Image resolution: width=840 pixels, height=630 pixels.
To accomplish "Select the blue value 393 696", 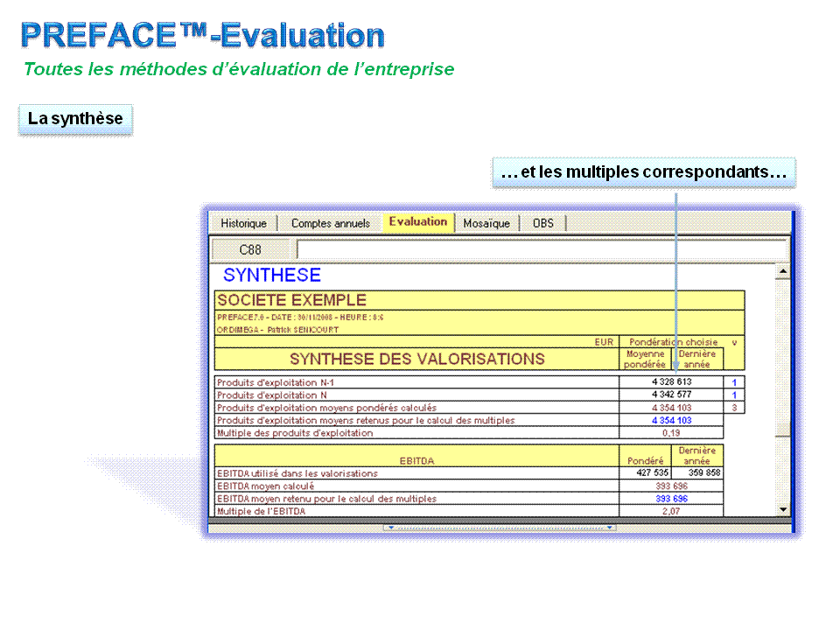I will (x=671, y=499).
